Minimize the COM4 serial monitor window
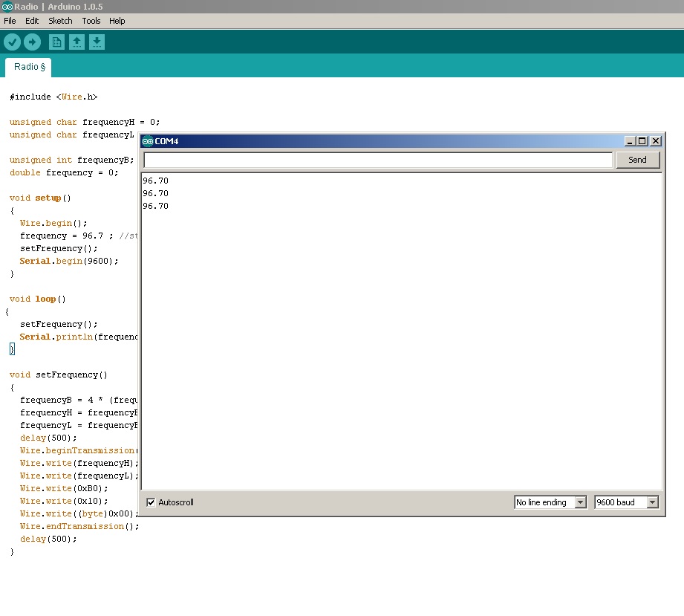 click(630, 141)
